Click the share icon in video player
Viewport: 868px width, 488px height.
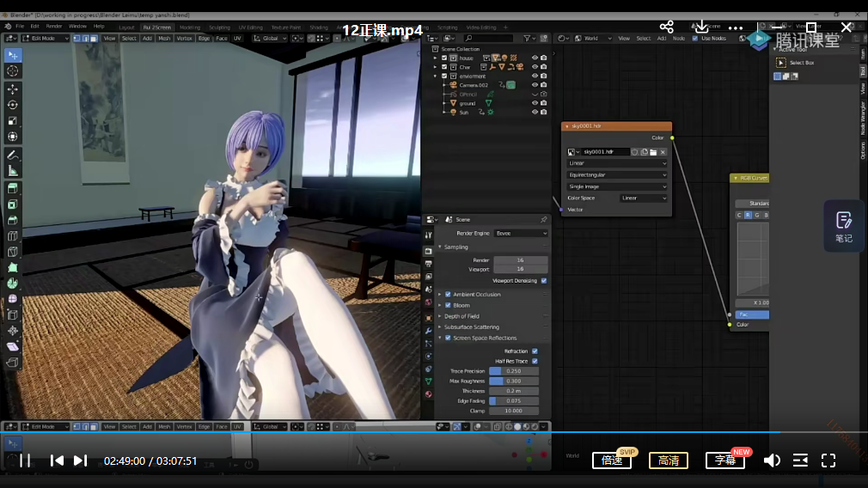pyautogui.click(x=667, y=27)
